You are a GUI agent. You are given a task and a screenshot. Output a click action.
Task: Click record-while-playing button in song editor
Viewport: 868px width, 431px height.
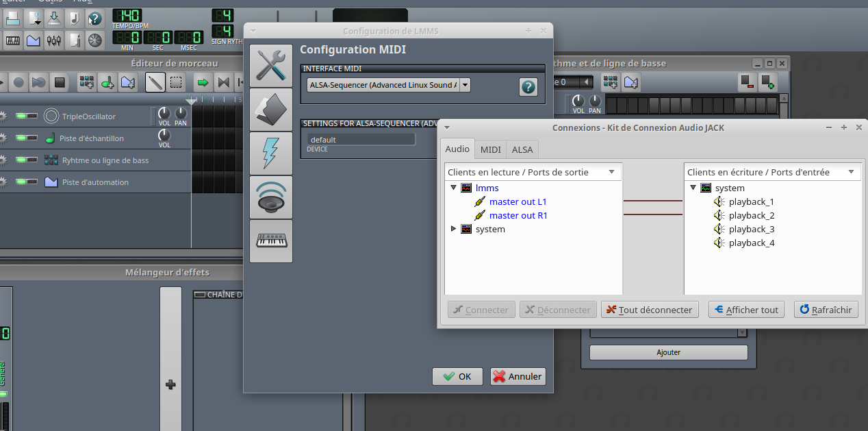pos(39,83)
